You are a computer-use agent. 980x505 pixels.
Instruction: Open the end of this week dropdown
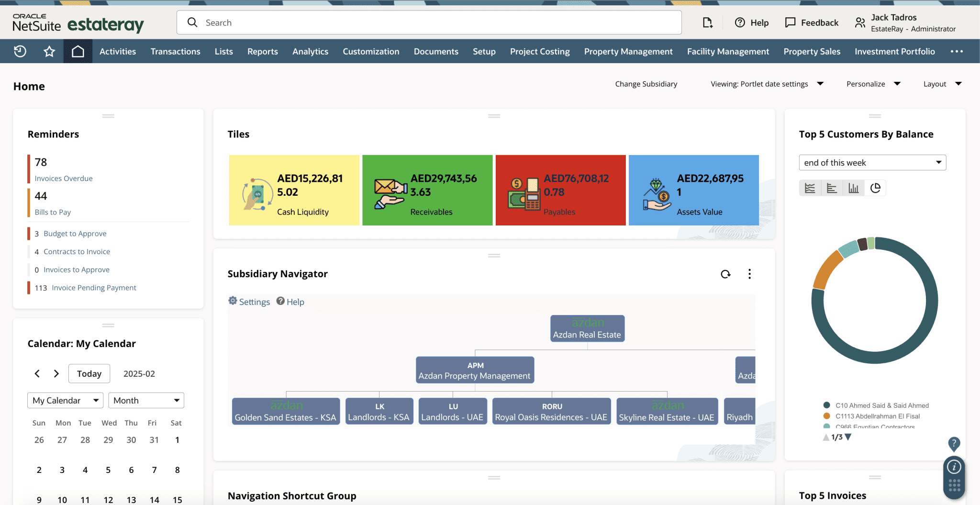coord(872,162)
